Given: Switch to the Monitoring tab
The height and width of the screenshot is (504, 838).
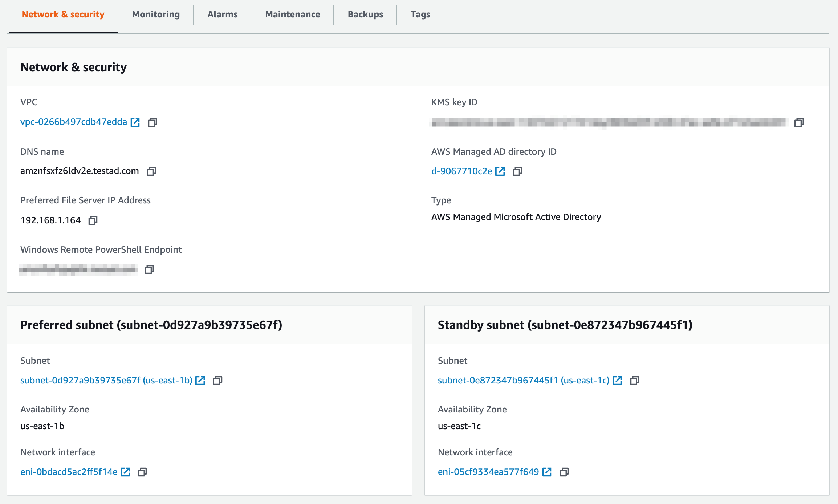Looking at the screenshot, I should pyautogui.click(x=155, y=14).
